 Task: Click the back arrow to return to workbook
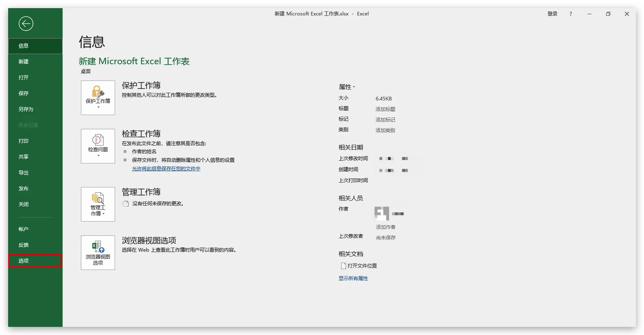click(26, 24)
